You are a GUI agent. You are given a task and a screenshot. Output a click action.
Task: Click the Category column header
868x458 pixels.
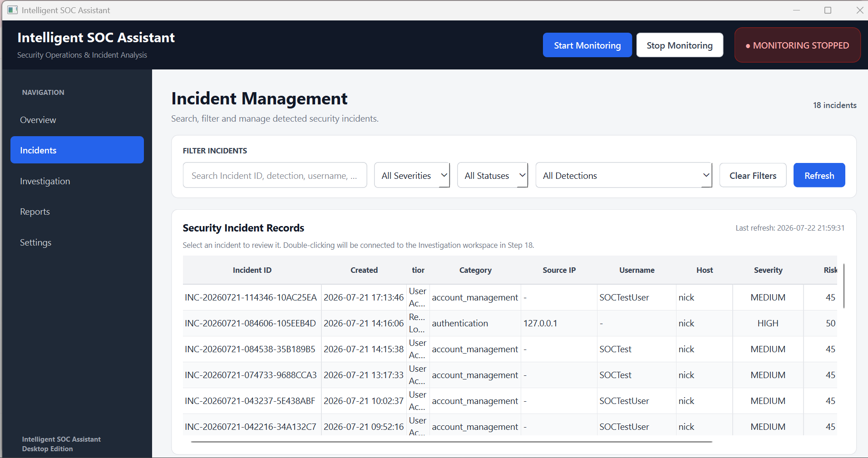tap(475, 270)
